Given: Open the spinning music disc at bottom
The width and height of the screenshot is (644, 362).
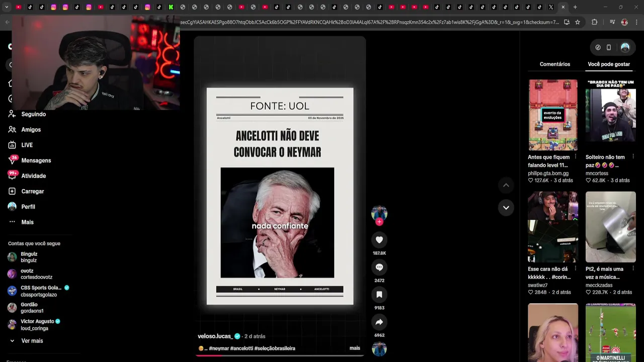Looking at the screenshot, I should pyautogui.click(x=379, y=349).
